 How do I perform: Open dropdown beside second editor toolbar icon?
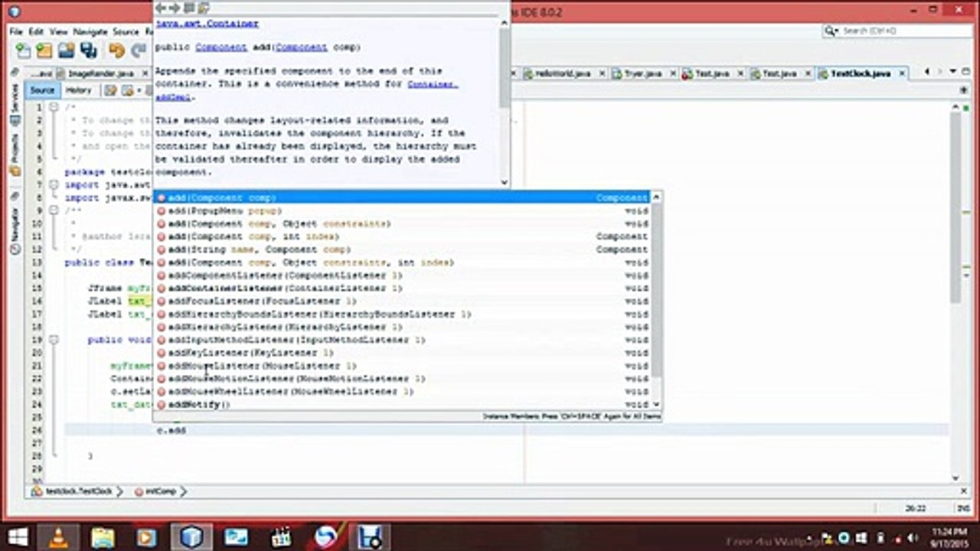pos(139,90)
